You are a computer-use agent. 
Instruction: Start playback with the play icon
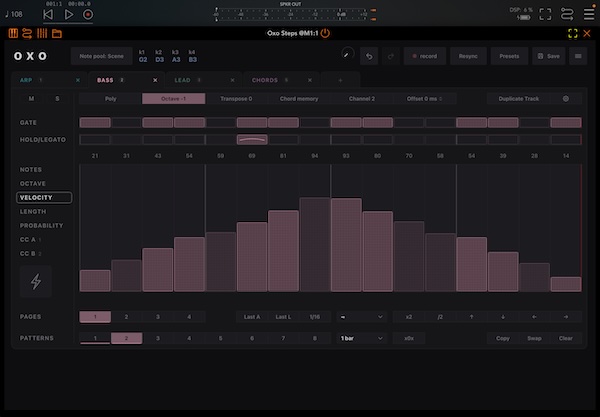pyautogui.click(x=69, y=15)
